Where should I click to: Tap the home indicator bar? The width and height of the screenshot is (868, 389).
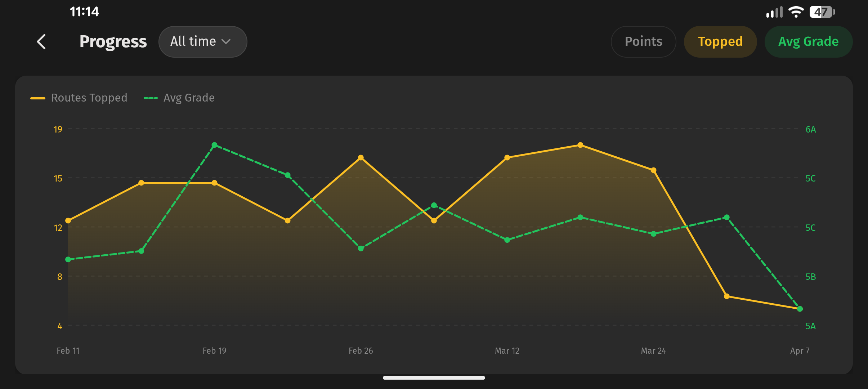pos(434,378)
